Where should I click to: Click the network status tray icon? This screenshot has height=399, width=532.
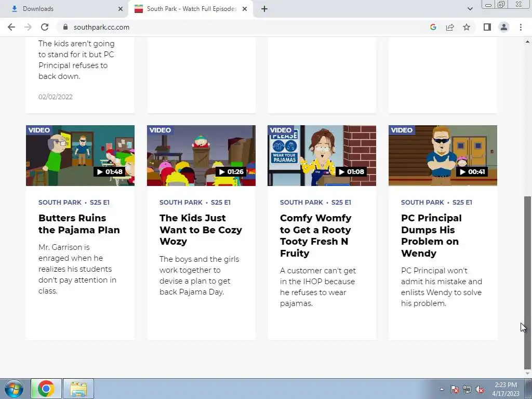(x=467, y=389)
